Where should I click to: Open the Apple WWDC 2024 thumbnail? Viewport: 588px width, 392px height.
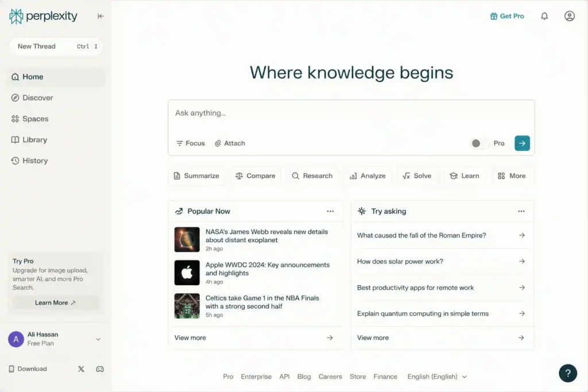coord(187,273)
